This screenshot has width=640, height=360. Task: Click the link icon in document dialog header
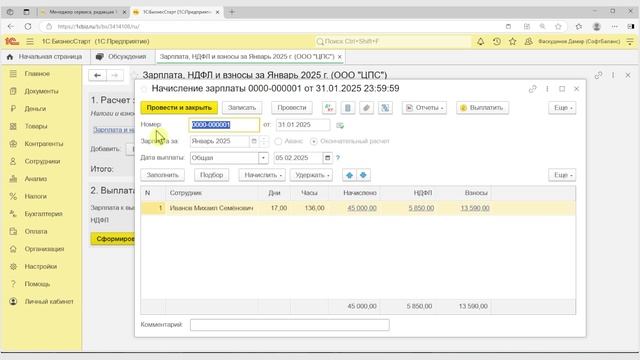click(532, 89)
